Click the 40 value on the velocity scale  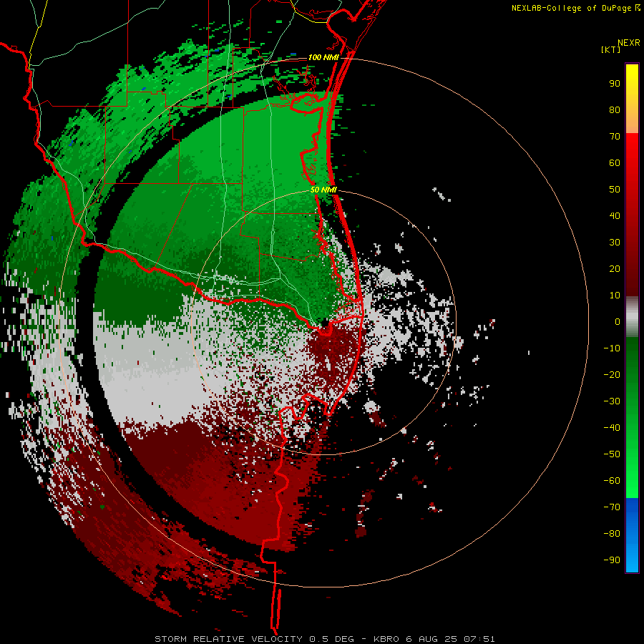pos(615,215)
